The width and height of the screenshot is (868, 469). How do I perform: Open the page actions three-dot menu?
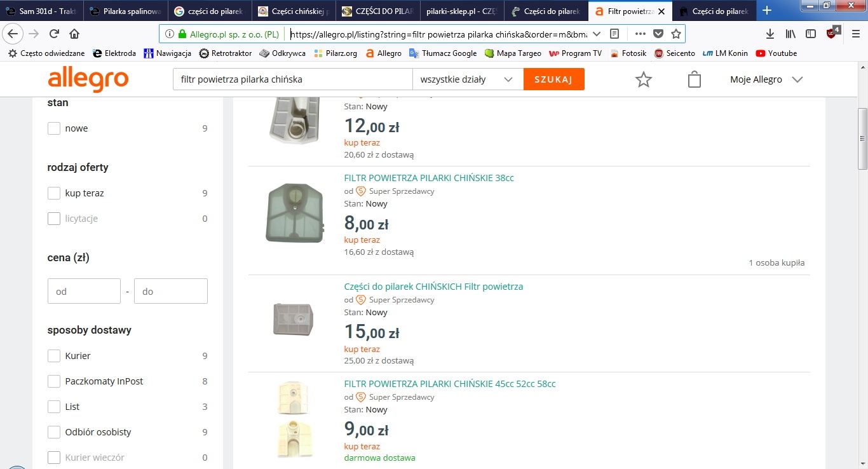click(641, 34)
